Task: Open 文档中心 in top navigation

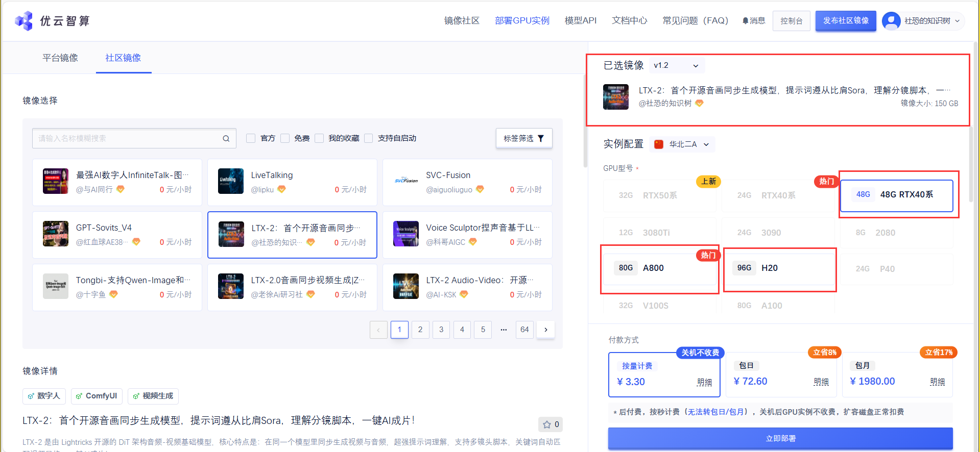Action: (x=630, y=20)
